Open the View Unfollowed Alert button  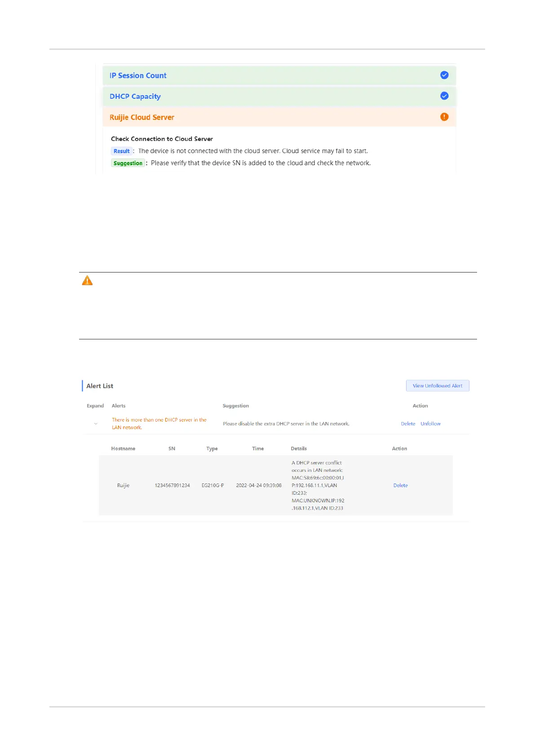point(438,386)
